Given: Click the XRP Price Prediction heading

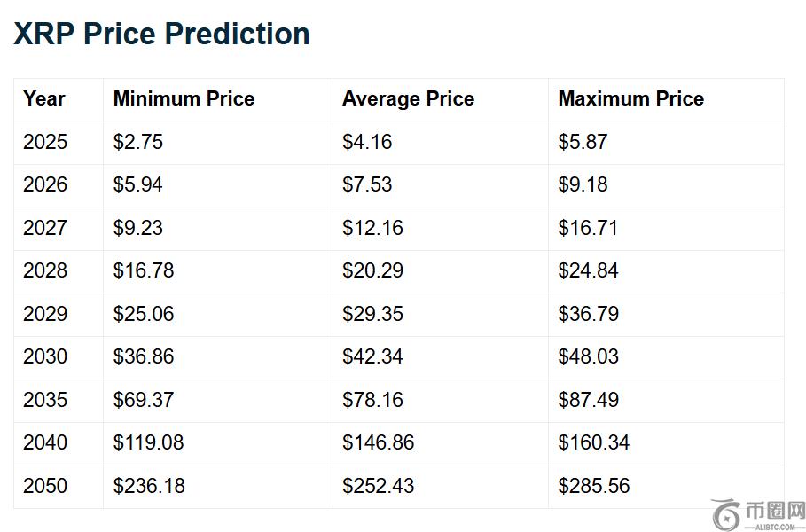Looking at the screenshot, I should (x=161, y=34).
